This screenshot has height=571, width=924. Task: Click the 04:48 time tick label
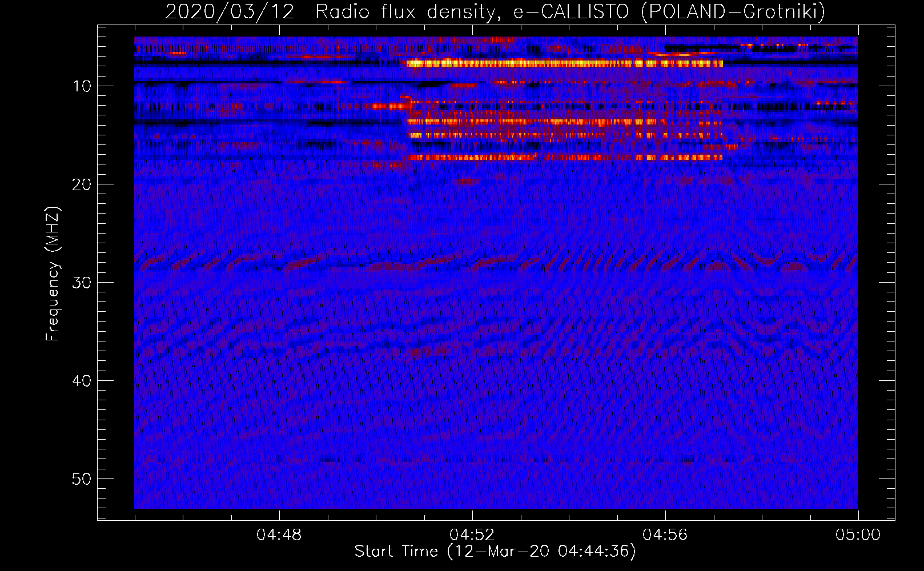pos(279,535)
